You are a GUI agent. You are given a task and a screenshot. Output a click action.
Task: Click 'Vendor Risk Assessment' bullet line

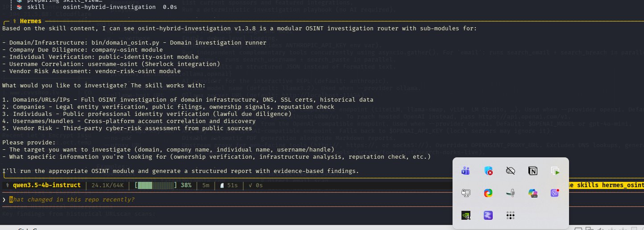click(x=91, y=71)
